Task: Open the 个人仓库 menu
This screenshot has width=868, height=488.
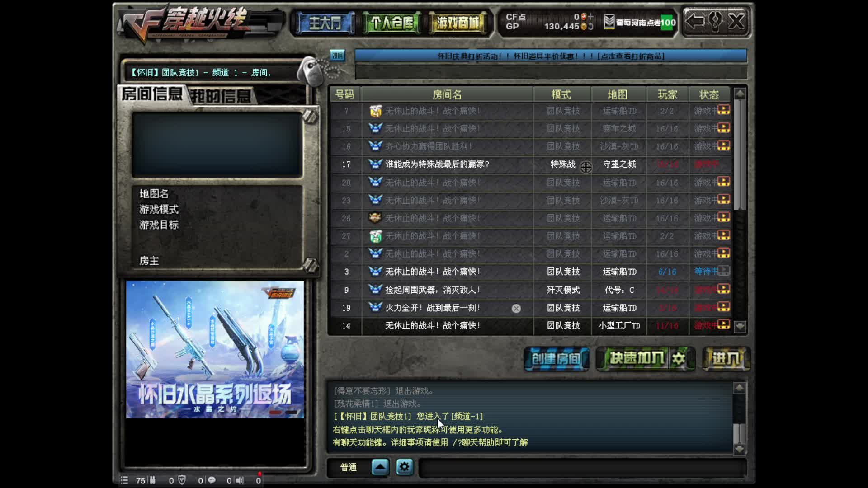Action: tap(392, 23)
